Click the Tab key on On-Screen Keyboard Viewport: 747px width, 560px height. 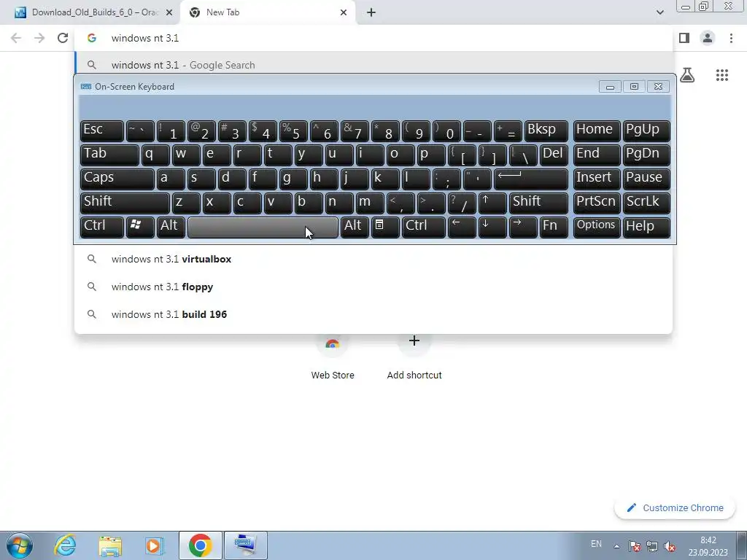[109, 155]
